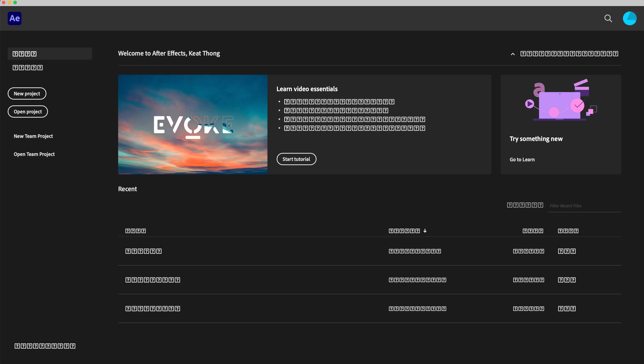Click the Open project button
This screenshot has height=364, width=644.
pos(28,111)
